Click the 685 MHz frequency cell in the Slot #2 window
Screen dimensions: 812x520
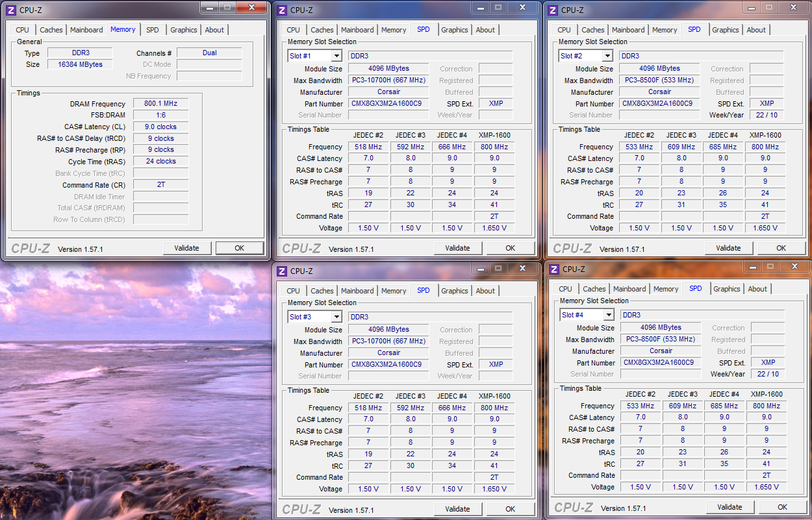pos(723,147)
